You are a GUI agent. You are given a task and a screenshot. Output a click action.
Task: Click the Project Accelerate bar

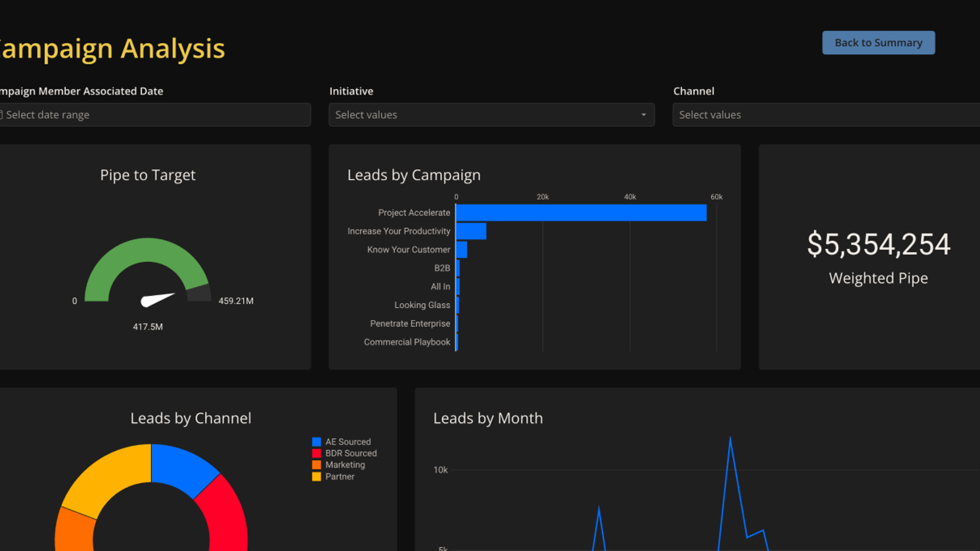tap(581, 212)
